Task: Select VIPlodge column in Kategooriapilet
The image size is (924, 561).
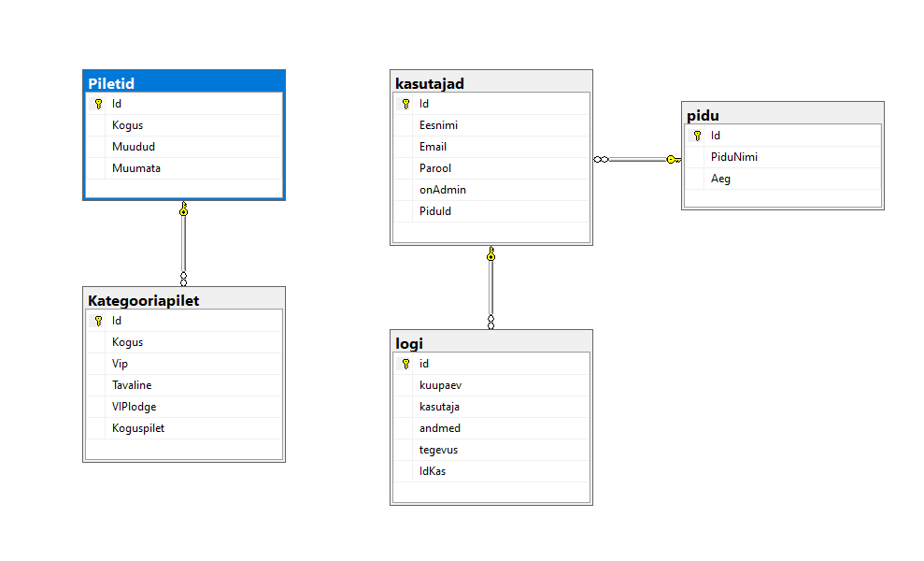Action: click(x=184, y=407)
